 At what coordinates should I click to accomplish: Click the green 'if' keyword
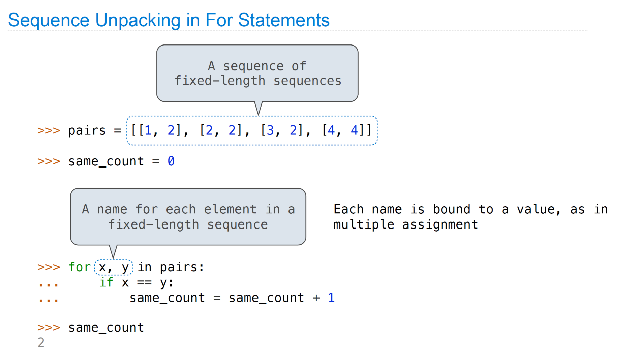[107, 282]
